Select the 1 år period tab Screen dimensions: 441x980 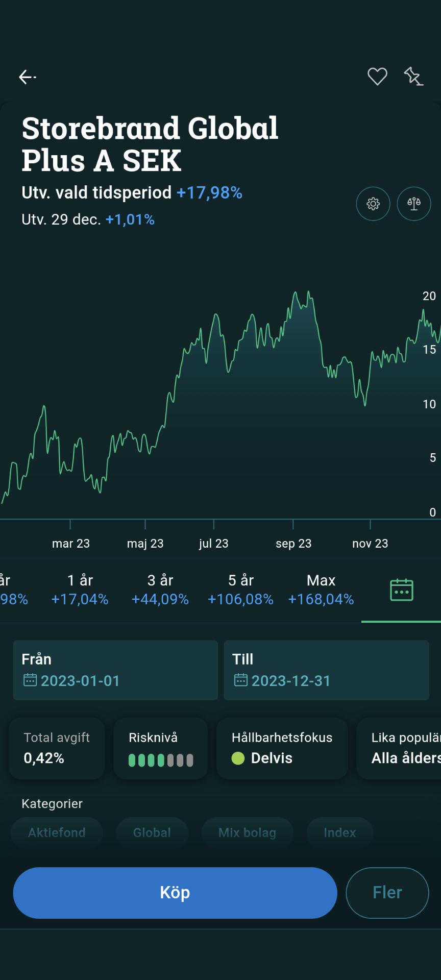click(80, 590)
